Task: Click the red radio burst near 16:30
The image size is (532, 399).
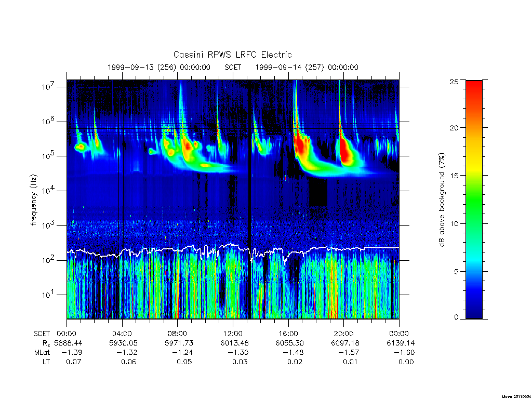Action: coord(300,145)
